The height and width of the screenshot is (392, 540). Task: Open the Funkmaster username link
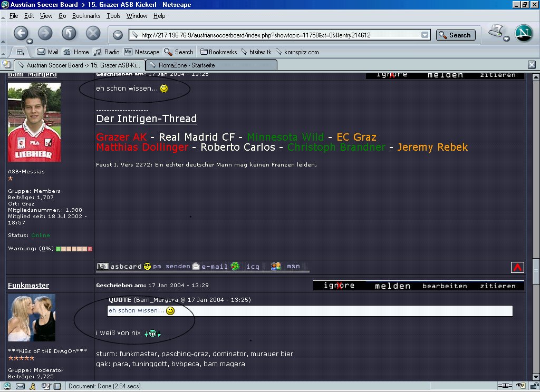coord(28,286)
